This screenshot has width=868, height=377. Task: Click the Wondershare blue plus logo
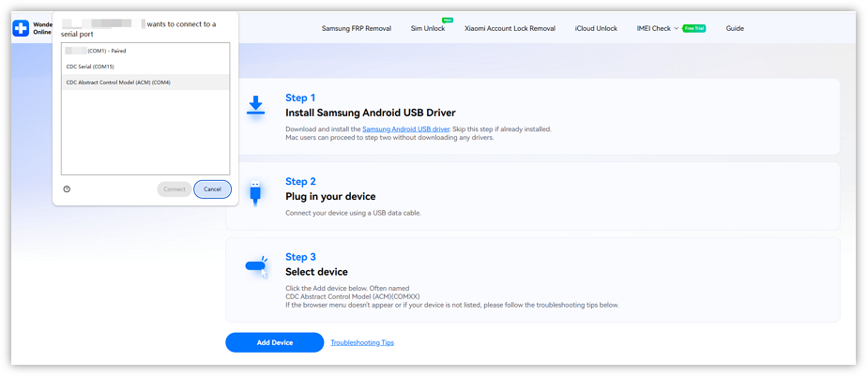21,28
